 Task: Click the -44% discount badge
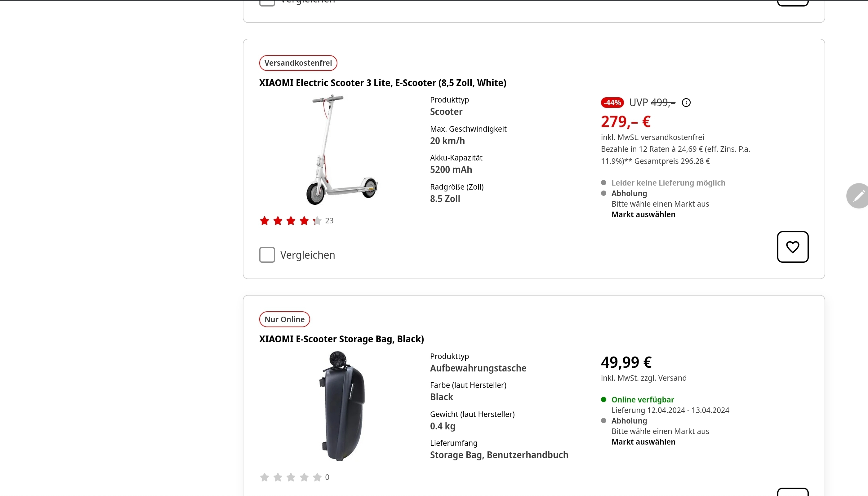click(612, 103)
